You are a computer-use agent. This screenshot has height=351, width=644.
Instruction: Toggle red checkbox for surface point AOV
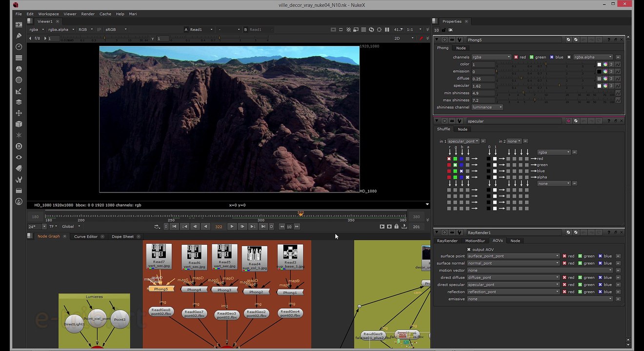[564, 256]
